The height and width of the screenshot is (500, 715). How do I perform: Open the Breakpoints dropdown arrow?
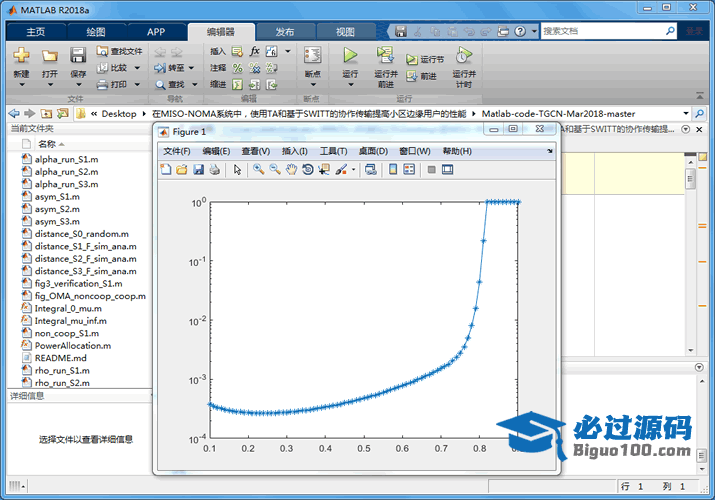pos(313,85)
